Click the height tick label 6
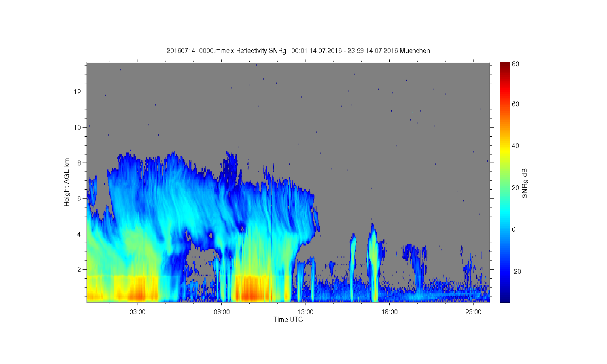607x364 pixels. [x=79, y=198]
